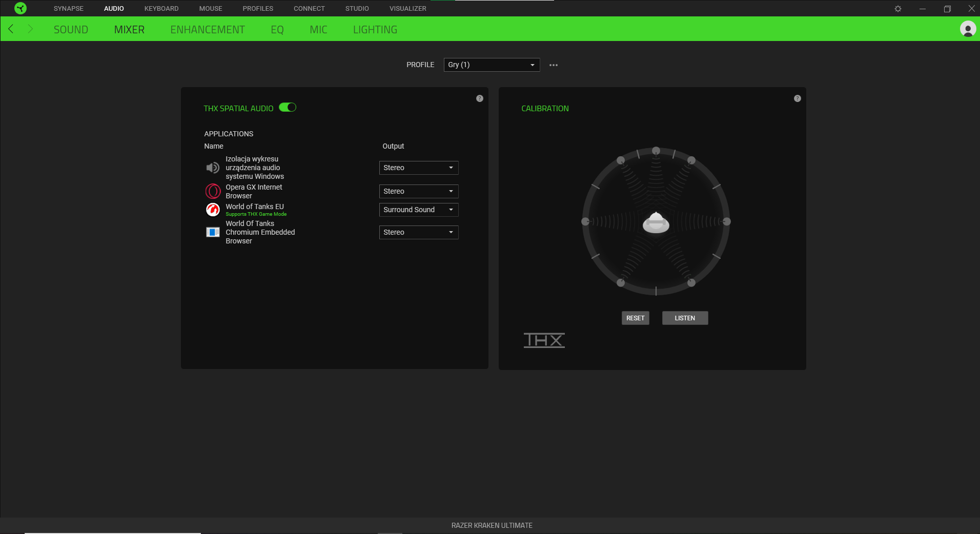Open output dropdown for Opera GX Browser
The width and height of the screenshot is (980, 534).
pyautogui.click(x=419, y=191)
